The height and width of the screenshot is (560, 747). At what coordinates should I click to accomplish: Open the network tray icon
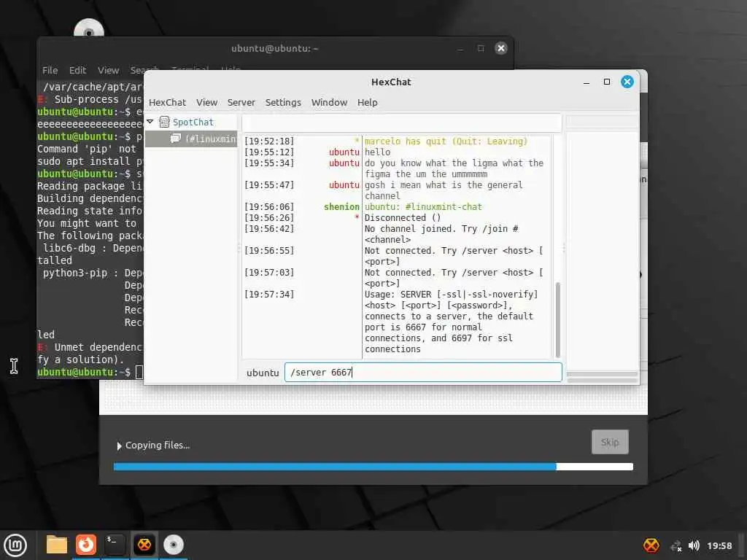(676, 546)
